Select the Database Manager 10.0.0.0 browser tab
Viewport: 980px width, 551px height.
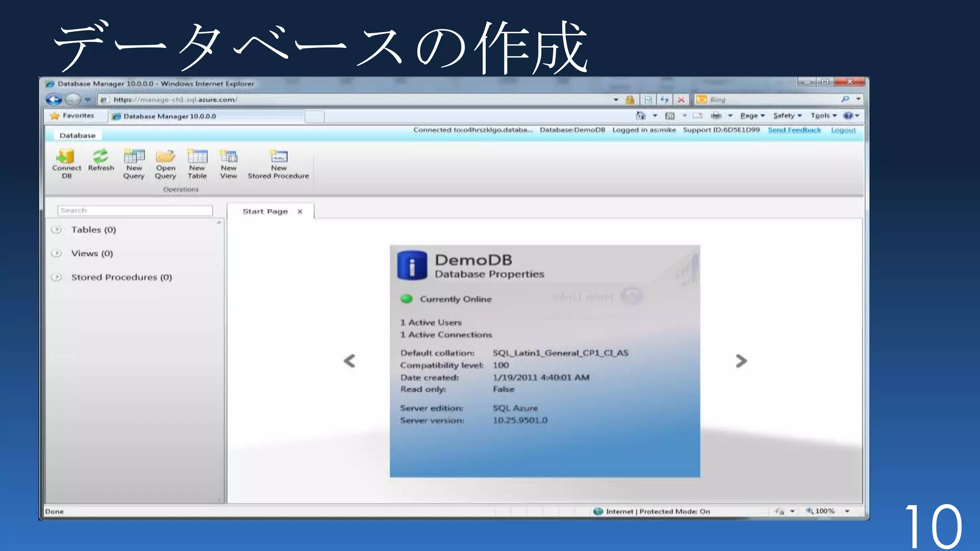[207, 116]
